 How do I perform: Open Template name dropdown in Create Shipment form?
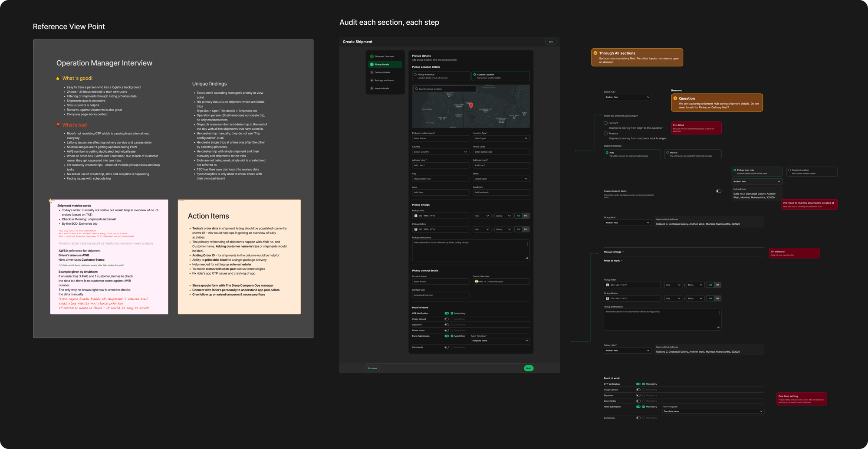tap(500, 341)
